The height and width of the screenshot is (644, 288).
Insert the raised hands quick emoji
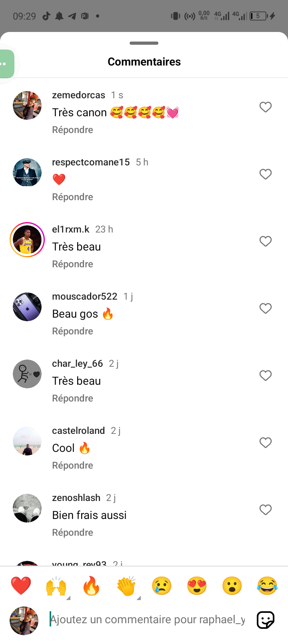[x=56, y=586]
